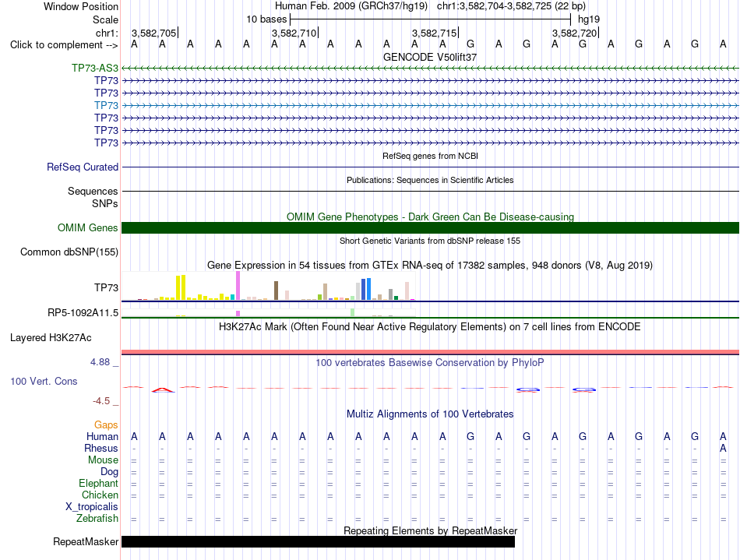
Task: Click 'Publications: Sequences in Scientific Articles' title
Action: [x=430, y=180]
